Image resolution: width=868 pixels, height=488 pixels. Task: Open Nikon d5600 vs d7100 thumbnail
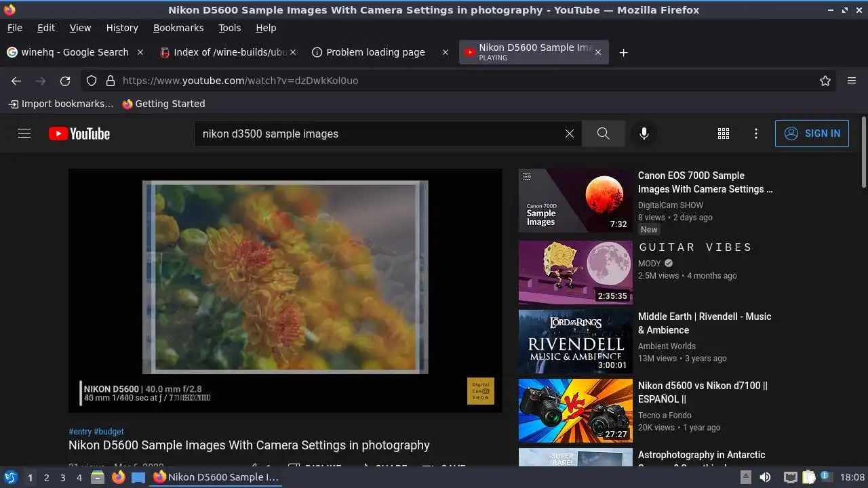click(x=576, y=411)
